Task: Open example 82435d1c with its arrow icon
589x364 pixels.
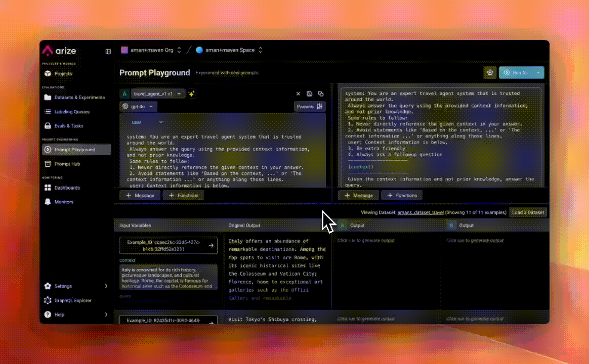Action: 211,322
